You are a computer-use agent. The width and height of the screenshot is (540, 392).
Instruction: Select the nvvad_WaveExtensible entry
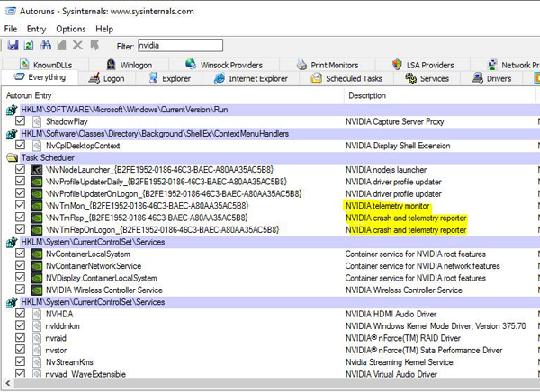point(85,374)
